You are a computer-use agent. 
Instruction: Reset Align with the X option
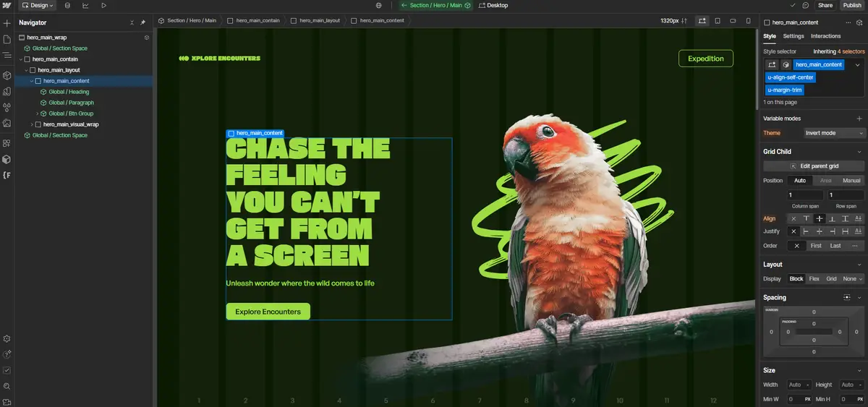click(x=793, y=218)
